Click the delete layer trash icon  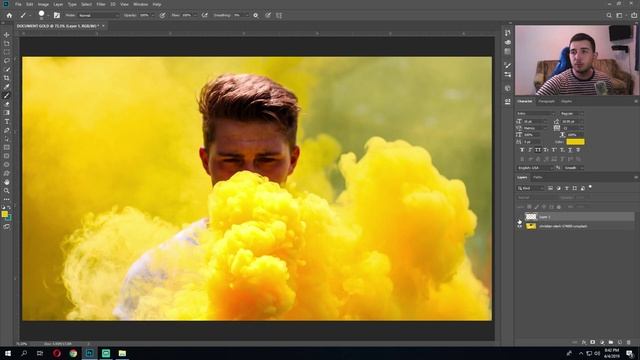click(629, 342)
